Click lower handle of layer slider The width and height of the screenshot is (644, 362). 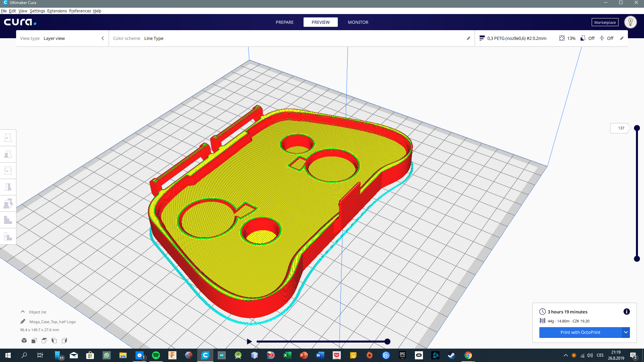click(x=637, y=259)
